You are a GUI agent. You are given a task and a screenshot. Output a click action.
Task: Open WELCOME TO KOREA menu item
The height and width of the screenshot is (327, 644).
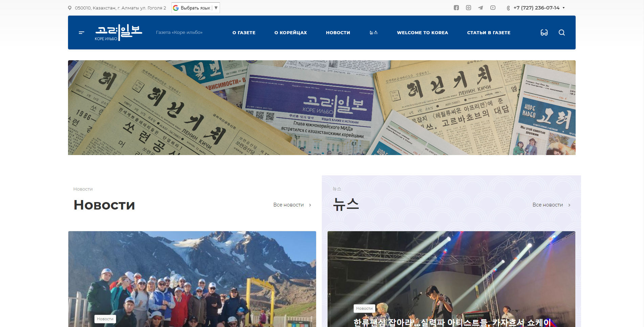422,32
